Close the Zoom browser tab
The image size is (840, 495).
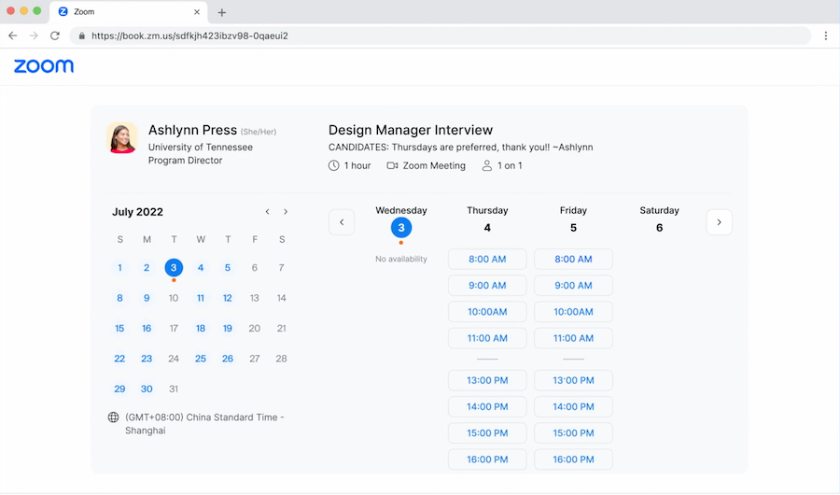[197, 12]
